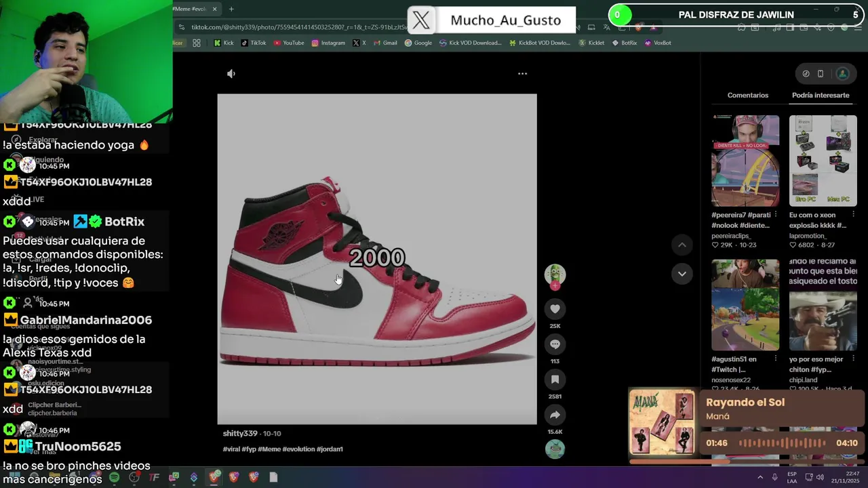Image resolution: width=868 pixels, height=488 pixels.
Task: Click the #jordan1 hashtag
Action: [330, 449]
